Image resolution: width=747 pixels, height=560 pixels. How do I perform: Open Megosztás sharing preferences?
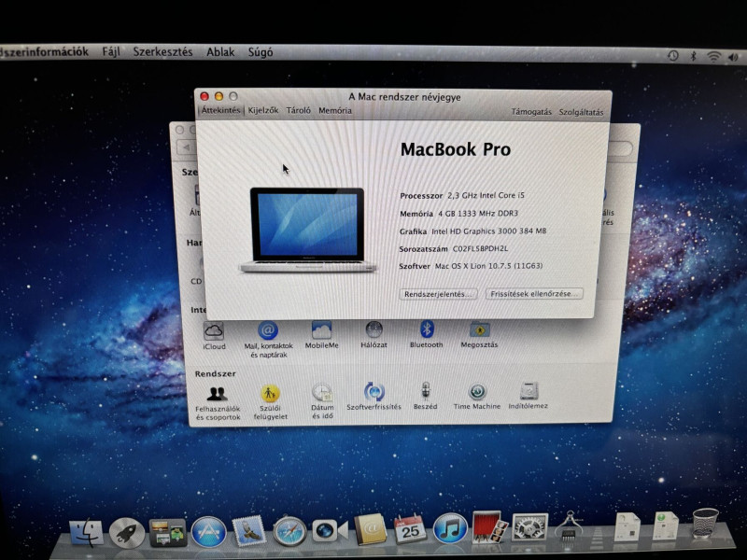coord(479,335)
